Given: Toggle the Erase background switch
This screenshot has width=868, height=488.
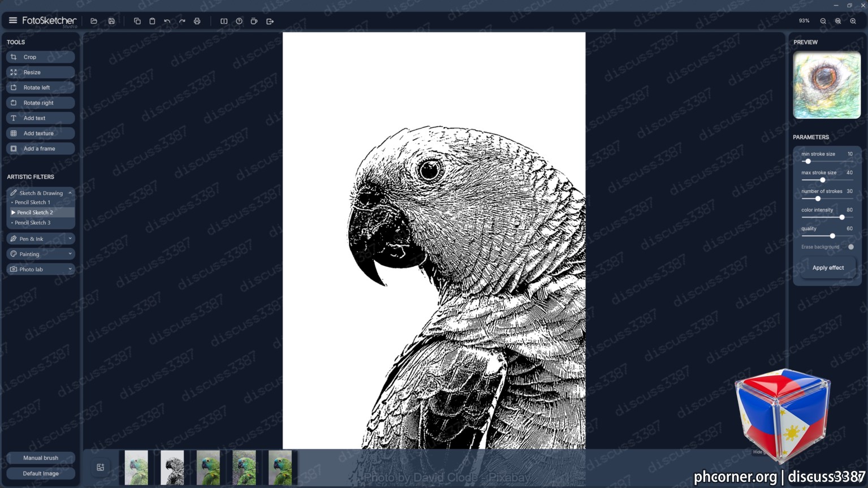Looking at the screenshot, I should coord(850,247).
